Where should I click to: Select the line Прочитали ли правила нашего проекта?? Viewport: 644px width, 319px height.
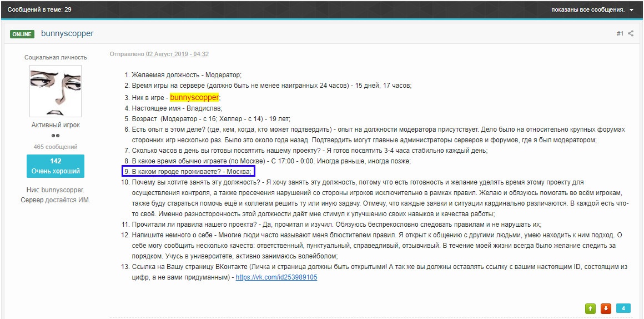coord(336,225)
